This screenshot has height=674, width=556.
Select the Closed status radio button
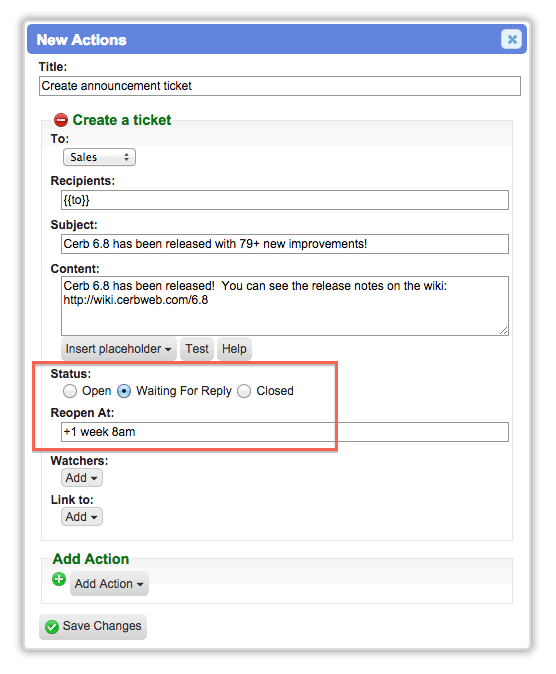pos(244,391)
